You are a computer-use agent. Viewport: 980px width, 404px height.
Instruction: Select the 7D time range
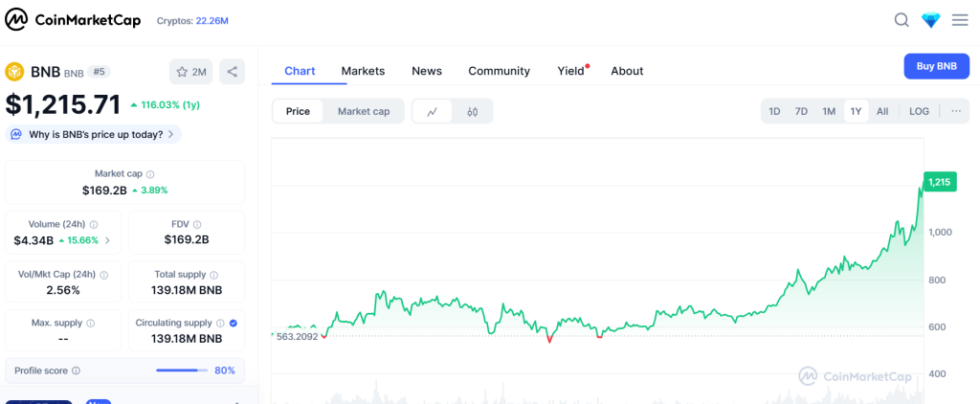801,111
